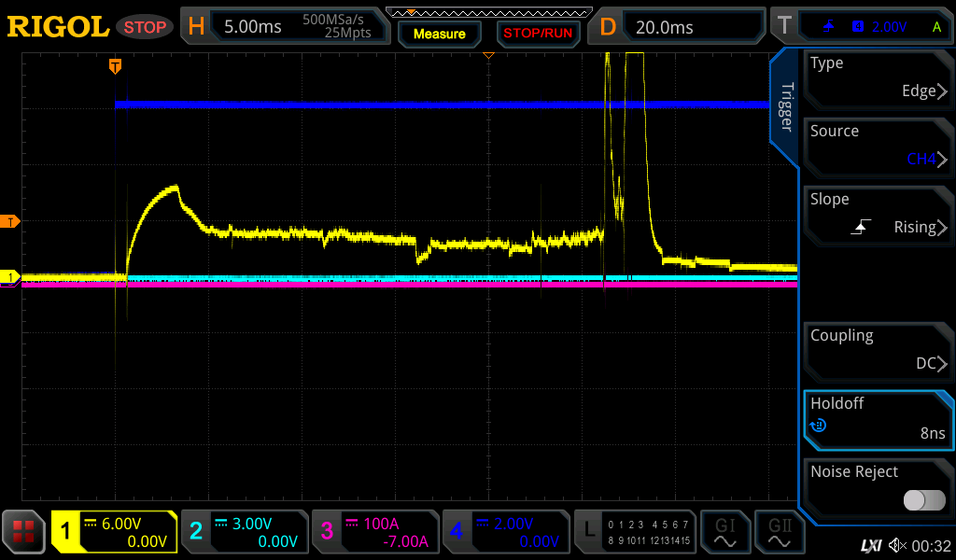
Task: Click the LXI network status icon
Action: [x=870, y=545]
